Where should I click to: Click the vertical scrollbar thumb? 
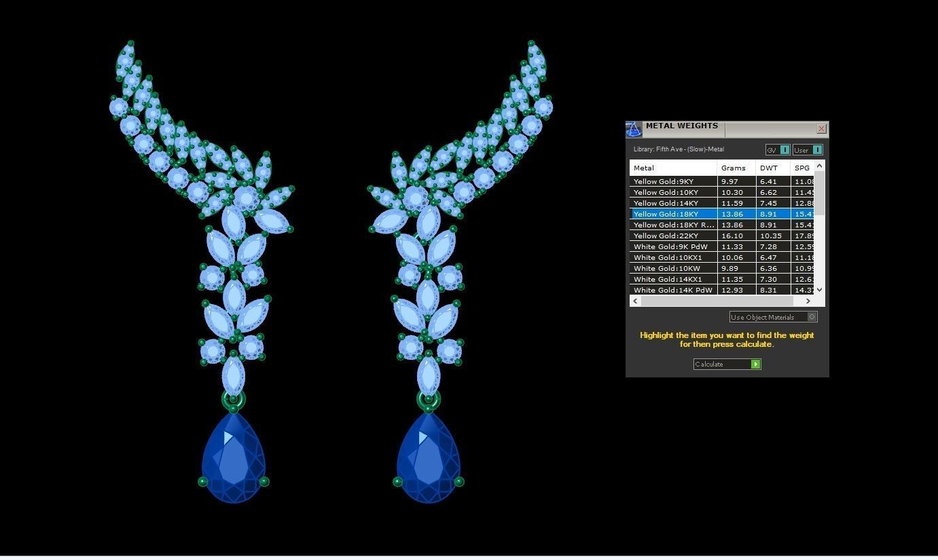point(819,193)
